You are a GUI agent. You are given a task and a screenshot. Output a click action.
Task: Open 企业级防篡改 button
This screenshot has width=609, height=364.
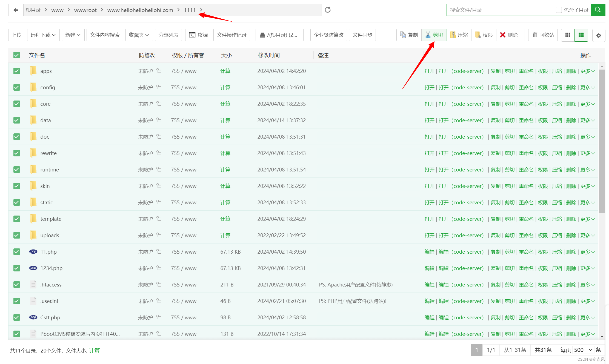pos(329,35)
